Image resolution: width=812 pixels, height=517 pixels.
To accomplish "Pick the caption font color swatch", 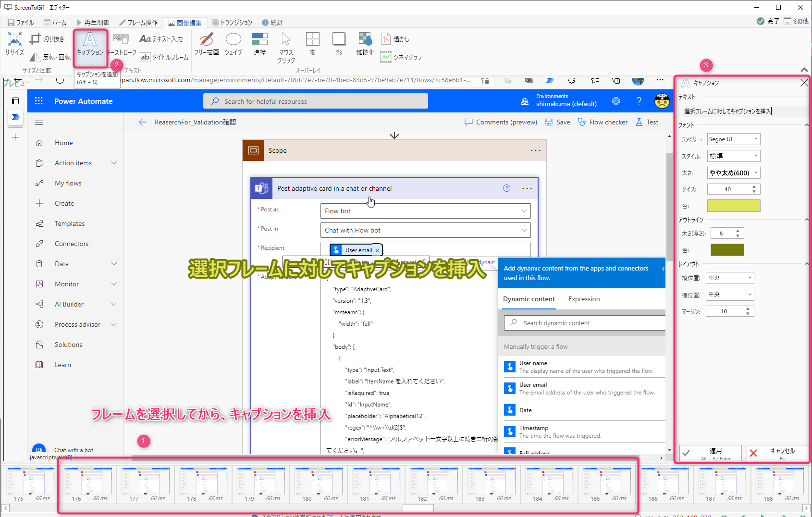I will 734,206.
